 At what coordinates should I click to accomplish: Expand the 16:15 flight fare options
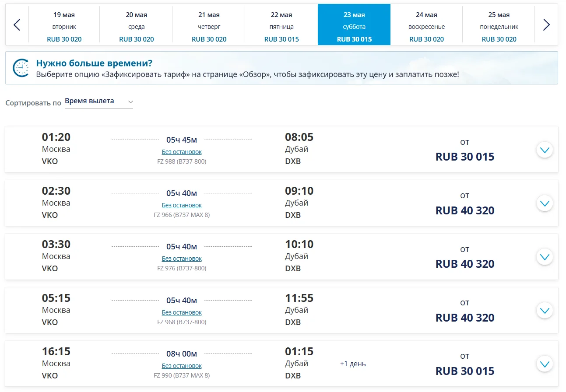[x=545, y=364]
